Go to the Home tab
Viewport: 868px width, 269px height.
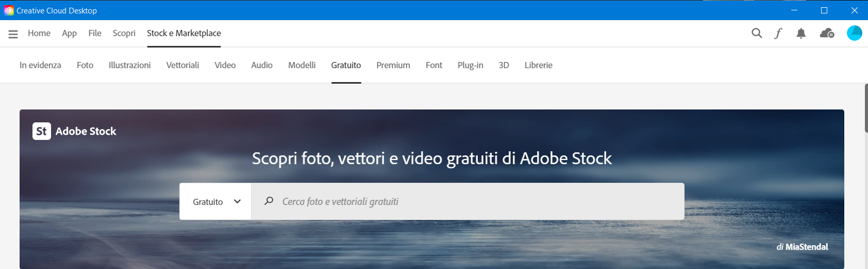point(39,33)
